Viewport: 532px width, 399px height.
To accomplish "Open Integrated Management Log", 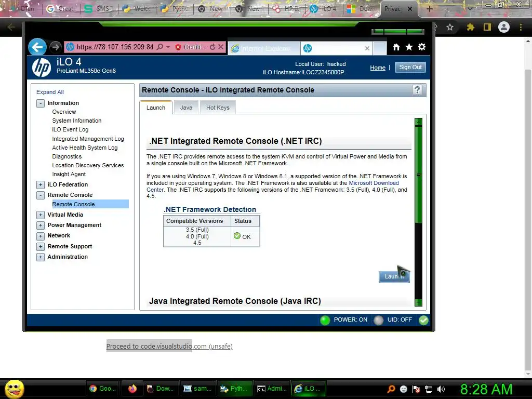I will click(x=88, y=139).
